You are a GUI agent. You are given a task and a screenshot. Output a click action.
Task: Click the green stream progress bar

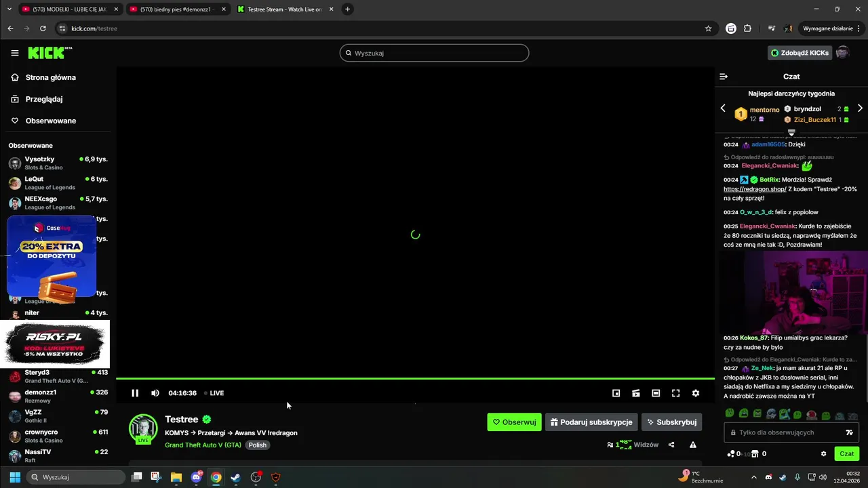[415, 378]
